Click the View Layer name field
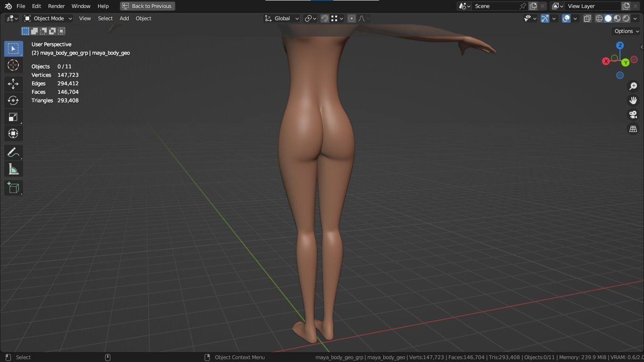The height and width of the screenshot is (362, 644). click(x=593, y=6)
